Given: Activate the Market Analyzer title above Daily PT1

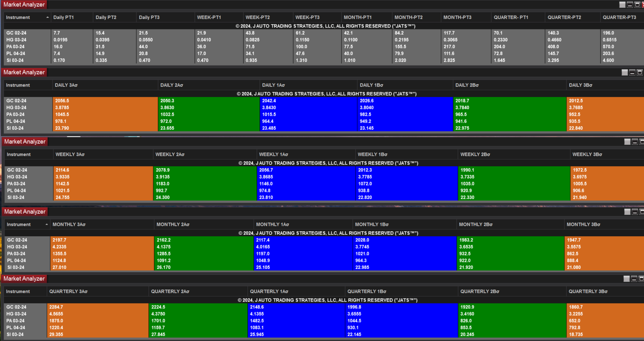Looking at the screenshot, I should pos(24,5).
